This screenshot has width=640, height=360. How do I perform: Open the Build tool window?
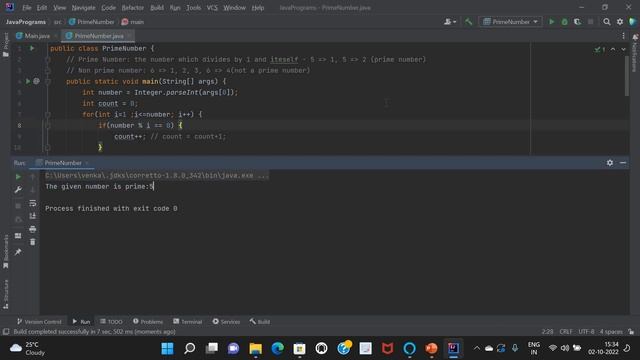pyautogui.click(x=260, y=322)
